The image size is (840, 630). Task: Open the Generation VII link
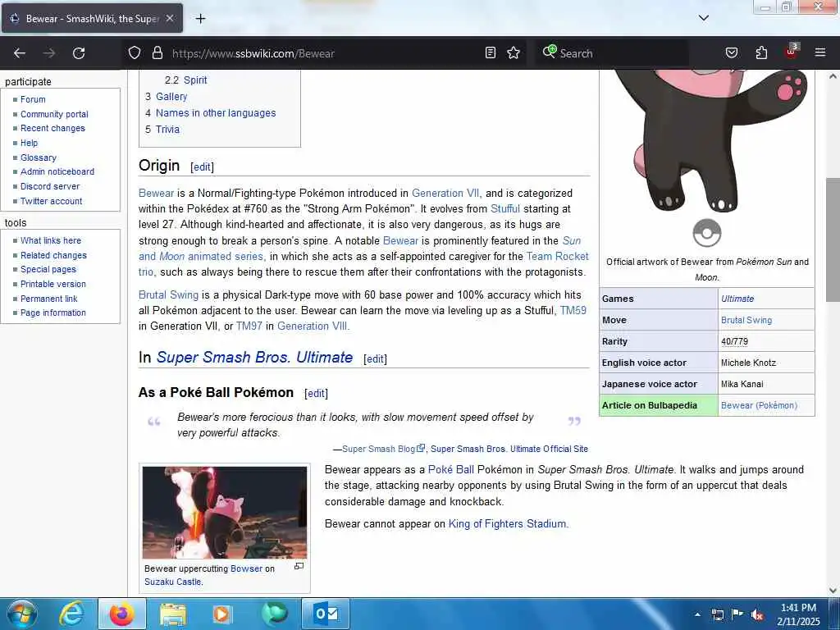click(x=445, y=194)
